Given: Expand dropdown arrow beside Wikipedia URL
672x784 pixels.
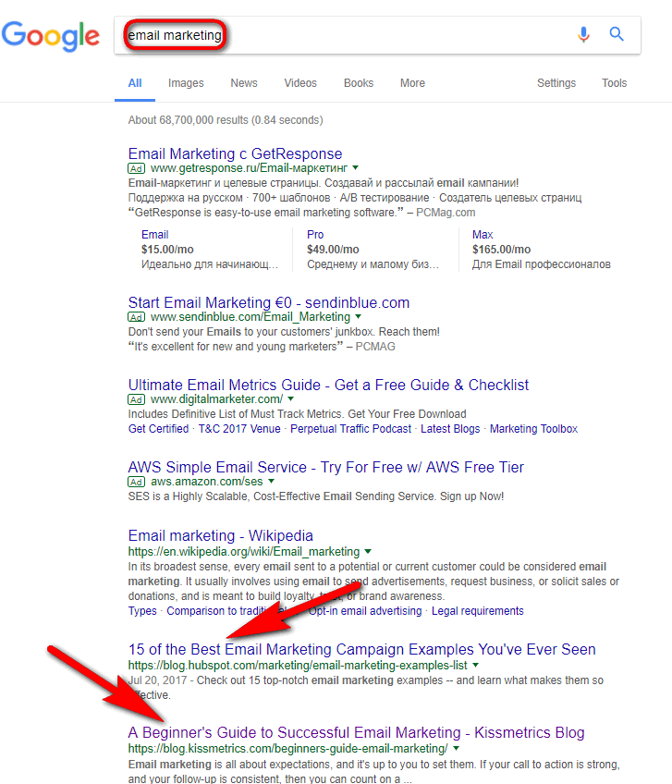Looking at the screenshot, I should (368, 552).
